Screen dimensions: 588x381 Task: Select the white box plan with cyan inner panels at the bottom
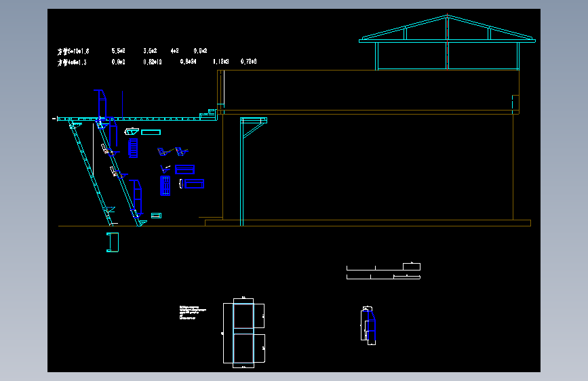tap(243, 333)
